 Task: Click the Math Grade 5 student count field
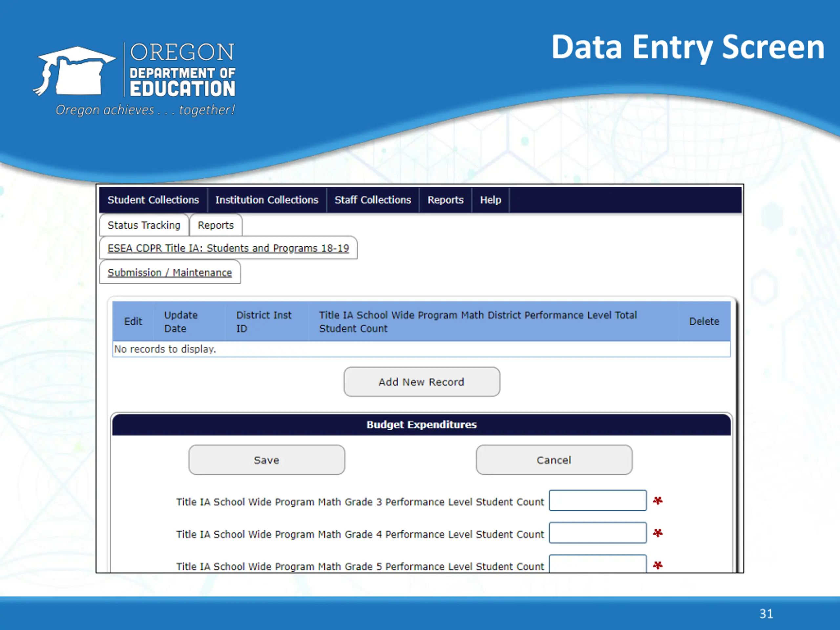(x=598, y=563)
